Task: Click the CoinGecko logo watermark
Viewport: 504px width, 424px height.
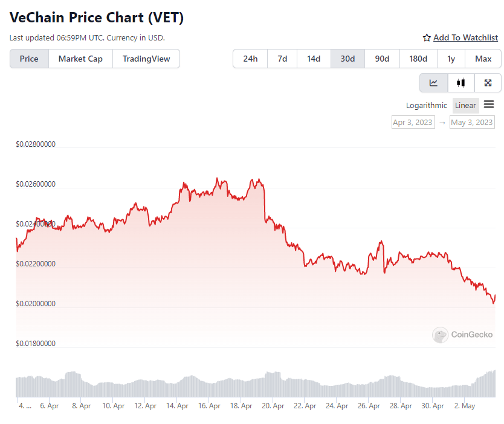Action: (462, 335)
